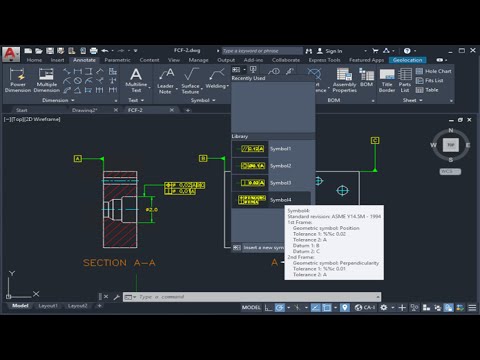Click the Fits List icon
This screenshot has height=360, width=480.
[x=430, y=80]
